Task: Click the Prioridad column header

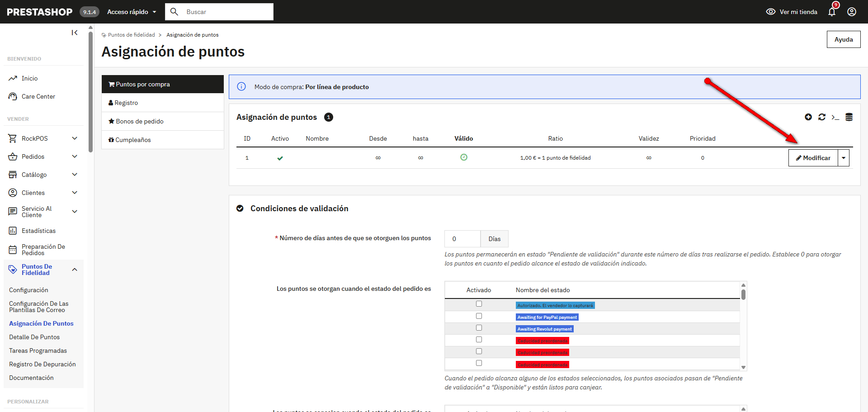Action: pyautogui.click(x=703, y=138)
